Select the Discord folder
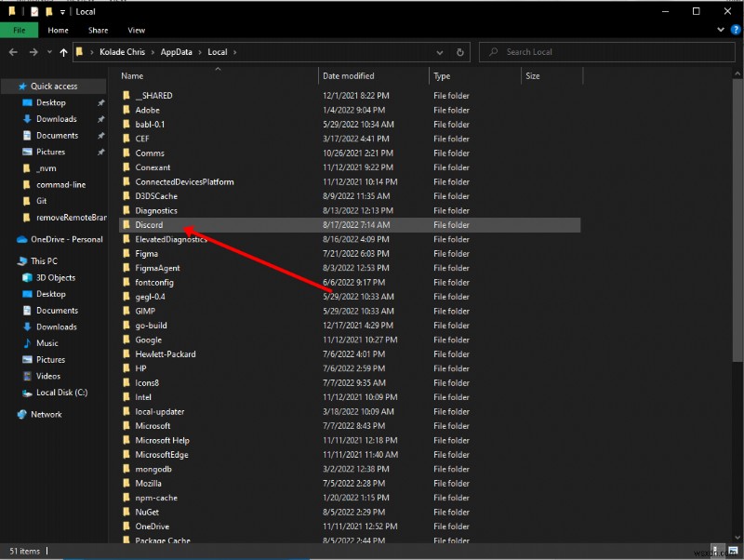Image resolution: width=744 pixels, height=560 pixels. coord(148,224)
